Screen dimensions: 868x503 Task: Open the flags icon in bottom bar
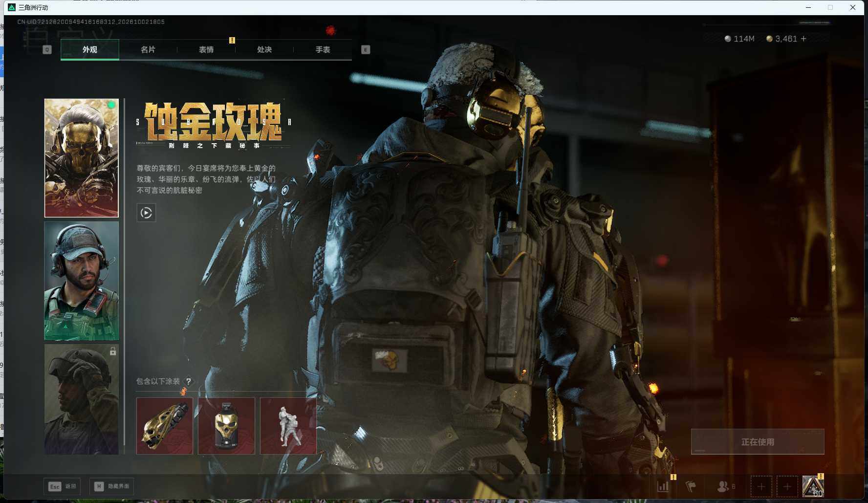[x=691, y=486]
